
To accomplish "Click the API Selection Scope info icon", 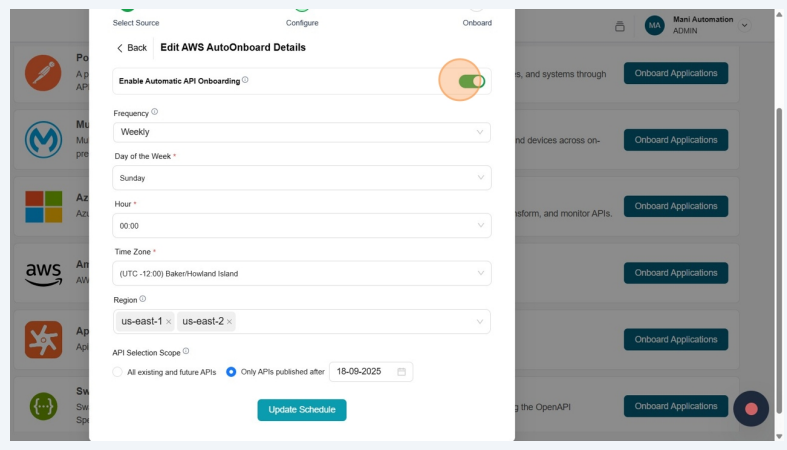I will pyautogui.click(x=186, y=351).
